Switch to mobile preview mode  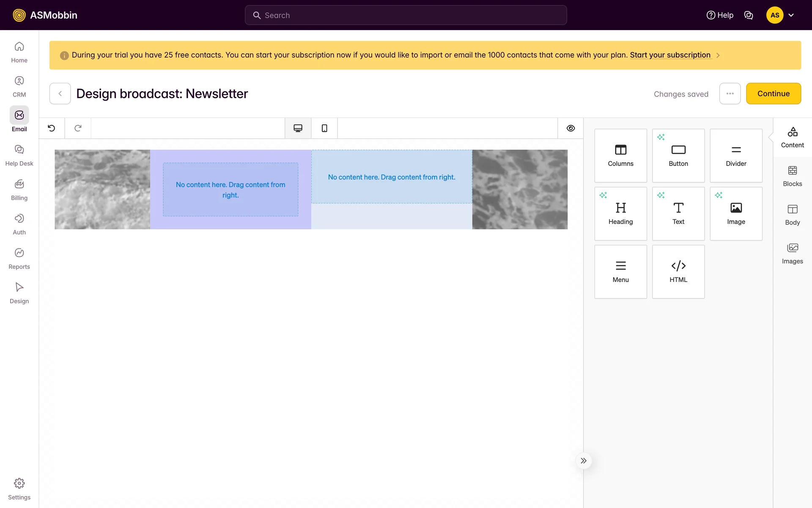click(x=324, y=128)
